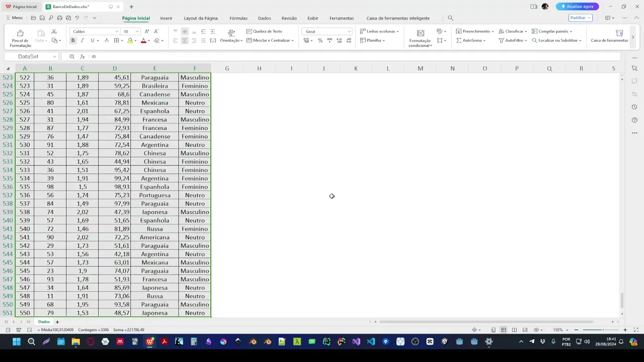The width and height of the screenshot is (644, 362).
Task: Open the Fórmulas ribbon tab
Action: tap(238, 18)
